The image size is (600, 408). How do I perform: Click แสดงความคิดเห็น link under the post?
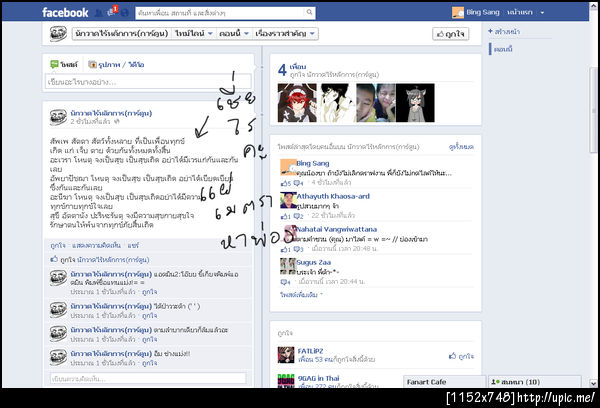click(x=96, y=245)
